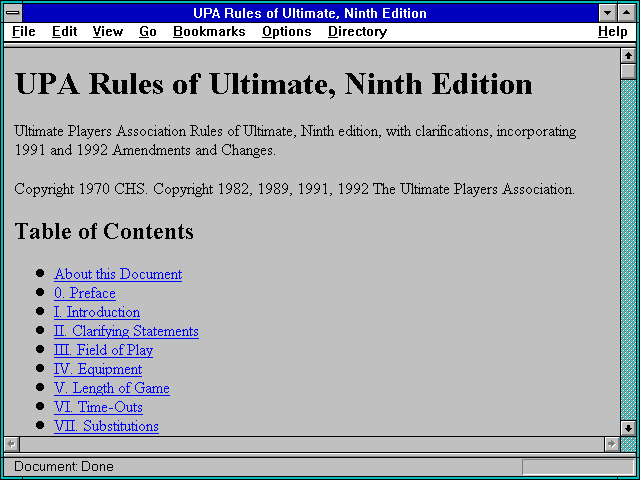This screenshot has width=640, height=480.
Task: Click the vertical scrollbar track below thumb
Action: tap(628, 250)
